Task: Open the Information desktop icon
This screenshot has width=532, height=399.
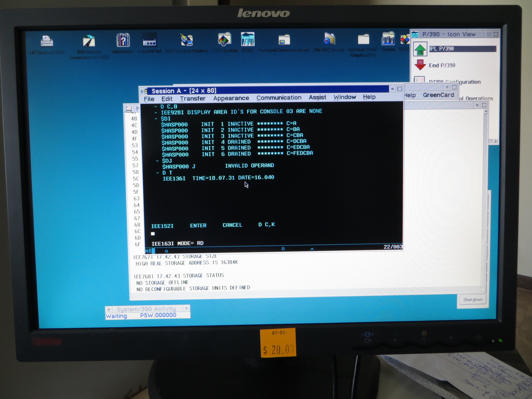Action: tap(123, 40)
